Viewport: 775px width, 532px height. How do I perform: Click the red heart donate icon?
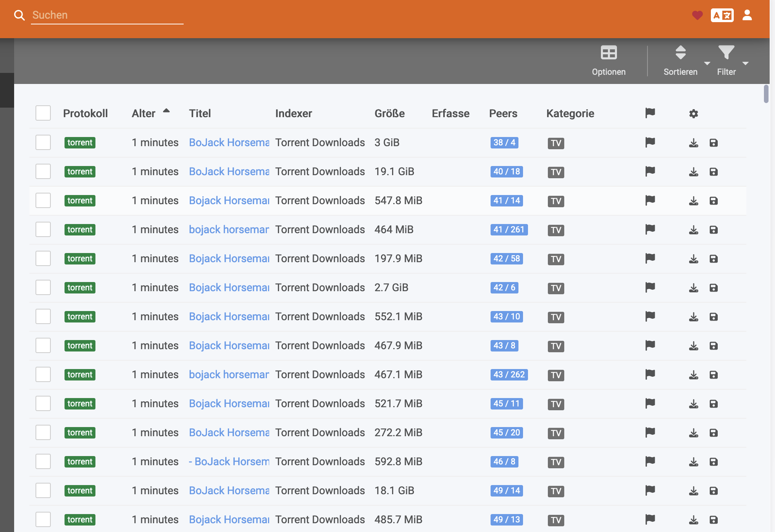point(697,15)
